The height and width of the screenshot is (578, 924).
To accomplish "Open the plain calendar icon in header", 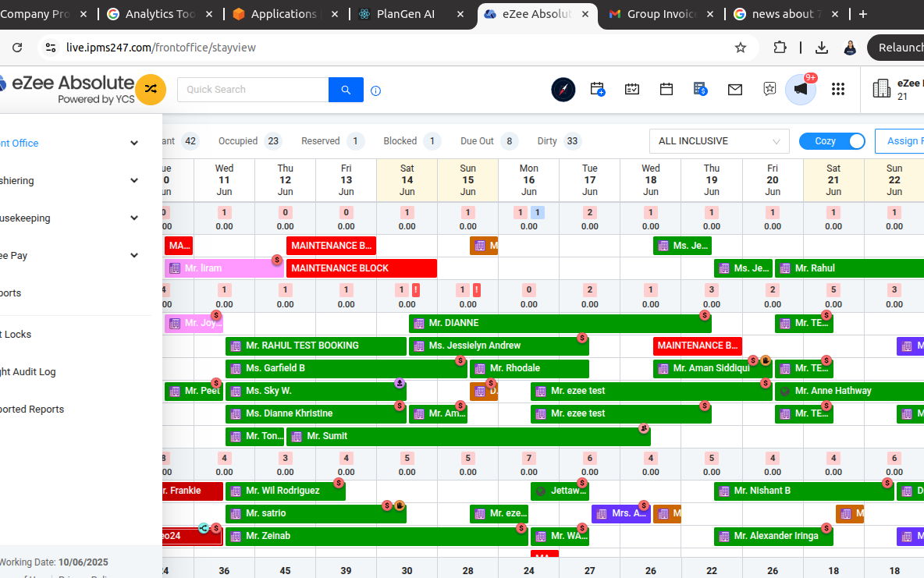I will (666, 90).
